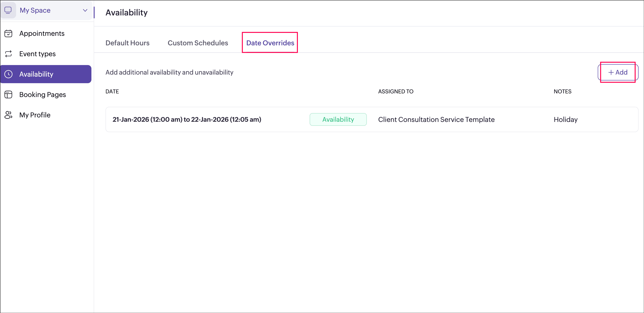Open Appointments in the sidebar
This screenshot has height=313, width=644.
(42, 34)
